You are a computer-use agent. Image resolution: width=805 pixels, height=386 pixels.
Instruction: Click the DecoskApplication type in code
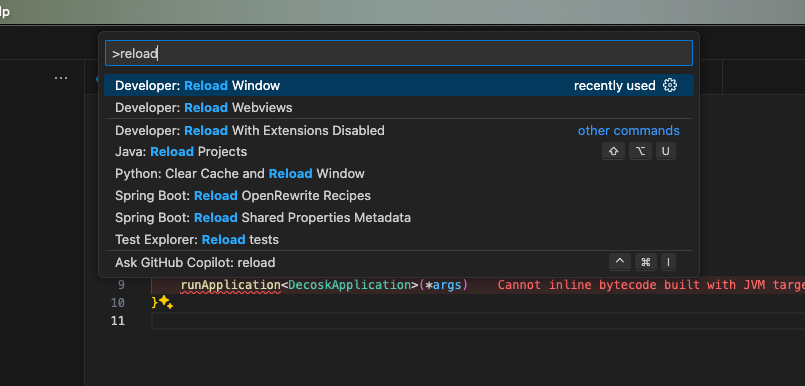[x=350, y=284]
